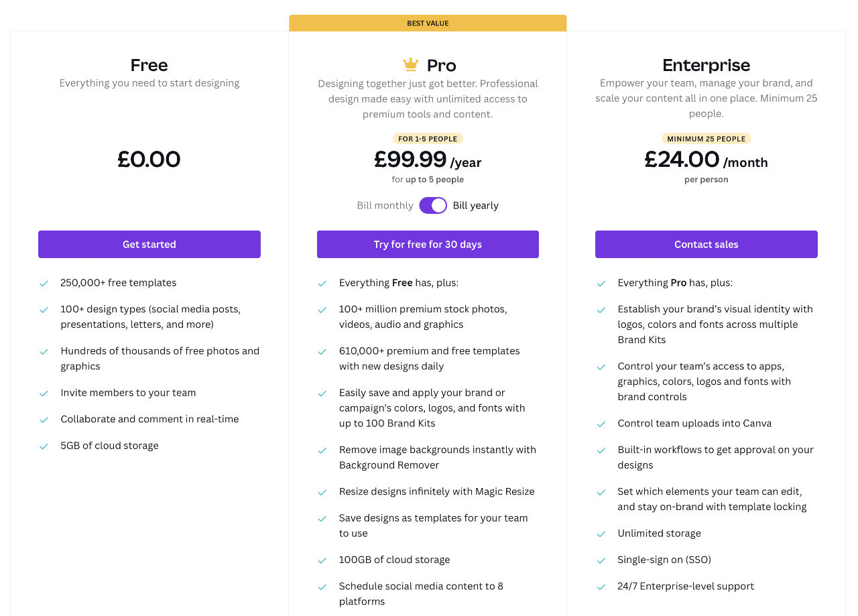The image size is (858, 616).
Task: Click Try for free for 30 days
Action: (x=428, y=244)
